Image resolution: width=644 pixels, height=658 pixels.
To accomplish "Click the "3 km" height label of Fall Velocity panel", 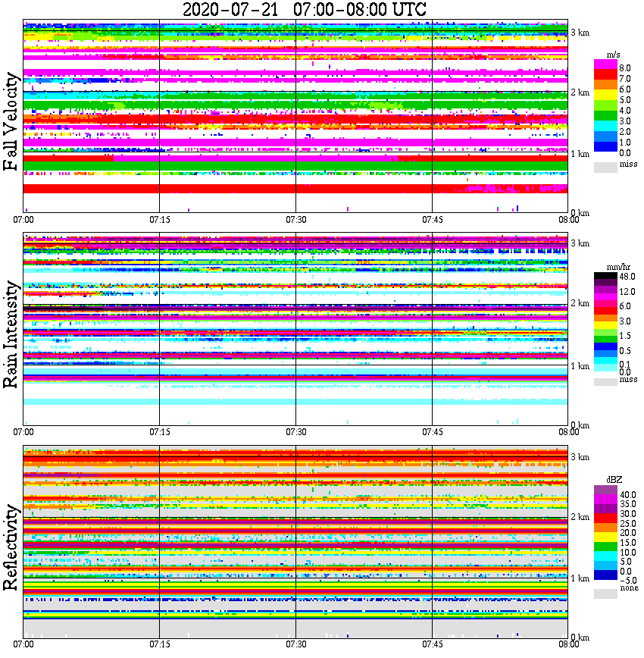I will pos(580,33).
